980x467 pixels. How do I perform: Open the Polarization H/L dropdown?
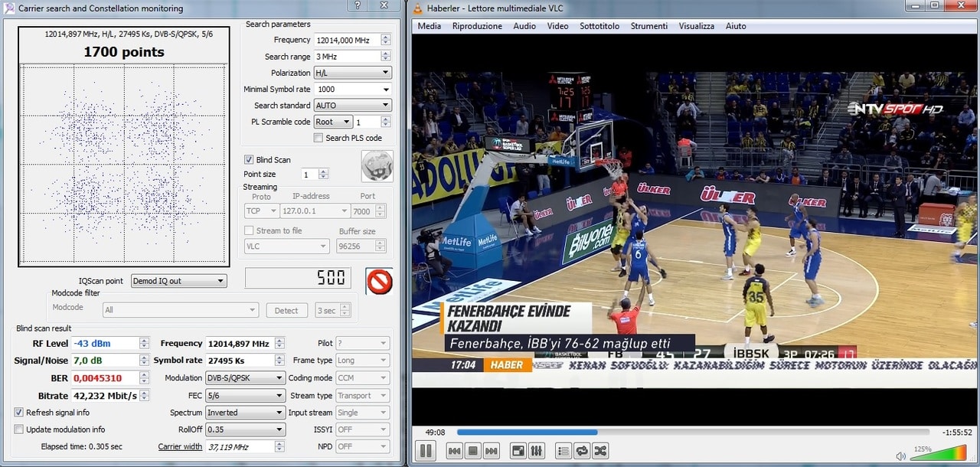(x=352, y=73)
